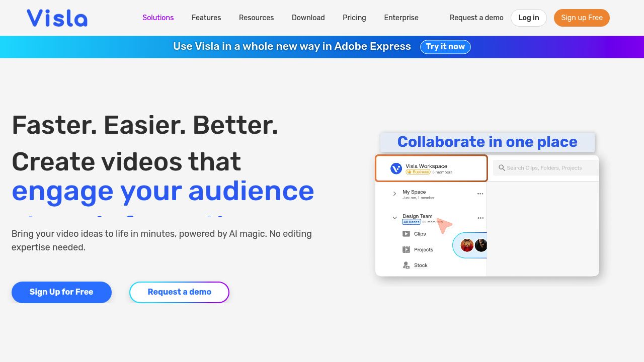The width and height of the screenshot is (644, 362).
Task: Open the Solutions menu
Action: point(158,18)
